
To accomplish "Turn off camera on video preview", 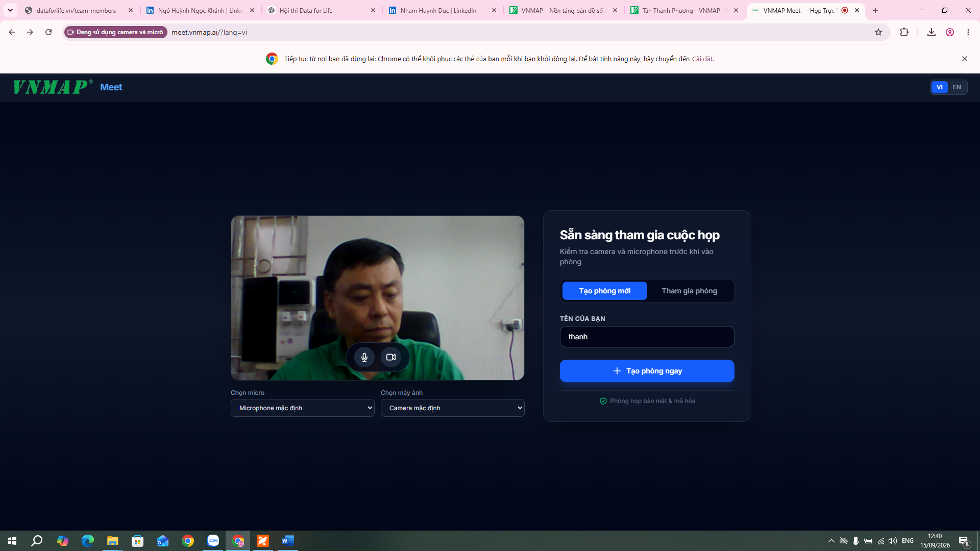I will 391,357.
